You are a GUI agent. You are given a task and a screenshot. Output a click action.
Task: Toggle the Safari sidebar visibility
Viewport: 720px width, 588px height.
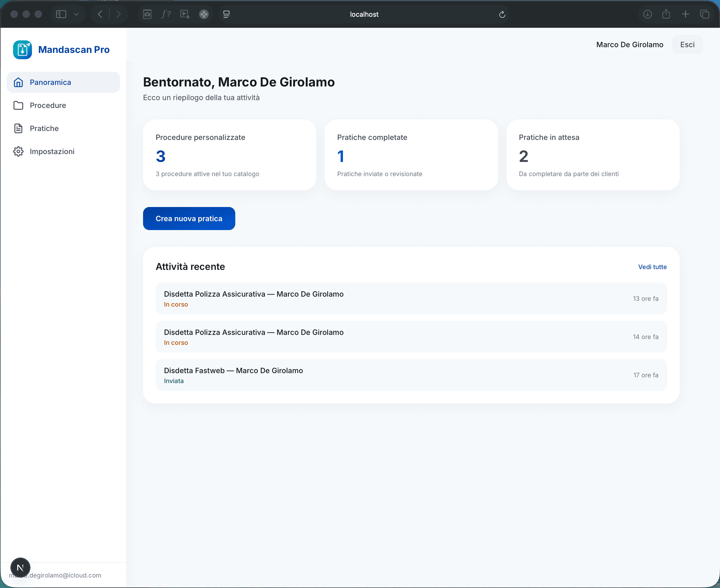(x=61, y=14)
